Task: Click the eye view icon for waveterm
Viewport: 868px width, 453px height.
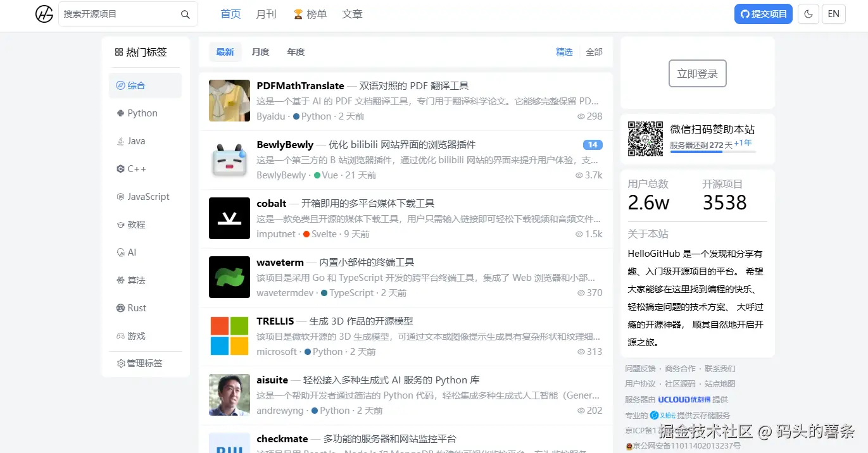Action: point(581,293)
